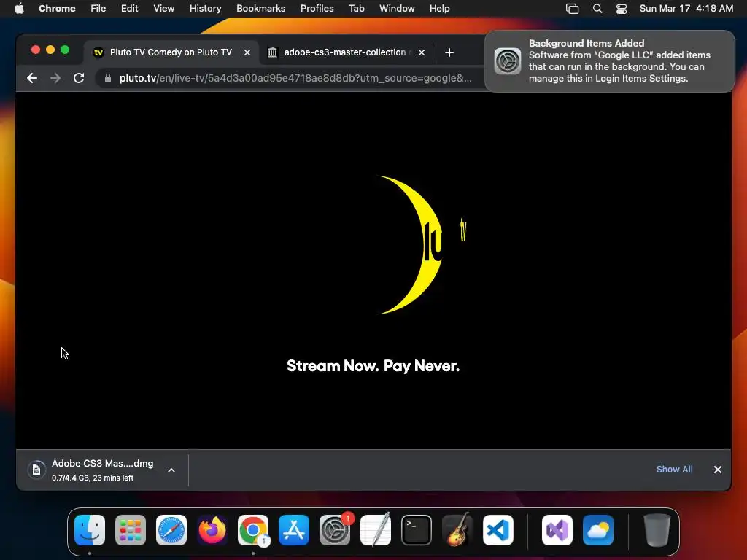Open System Settings from the Dock
The width and height of the screenshot is (747, 560).
tap(335, 530)
